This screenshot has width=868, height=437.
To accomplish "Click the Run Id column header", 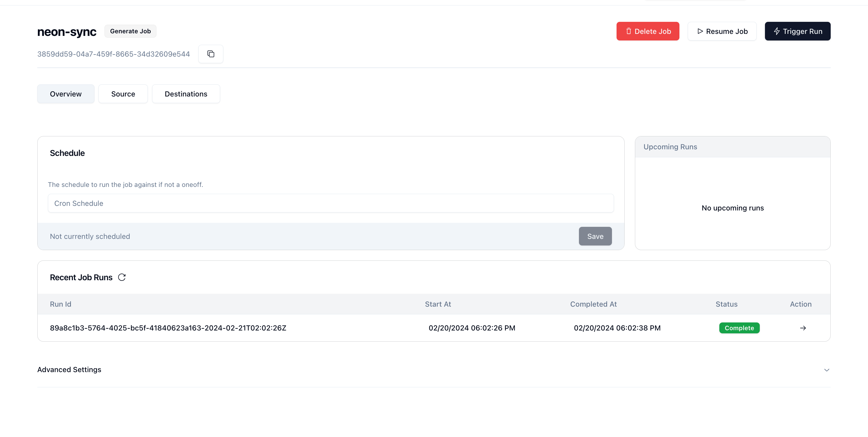I will [x=61, y=304].
